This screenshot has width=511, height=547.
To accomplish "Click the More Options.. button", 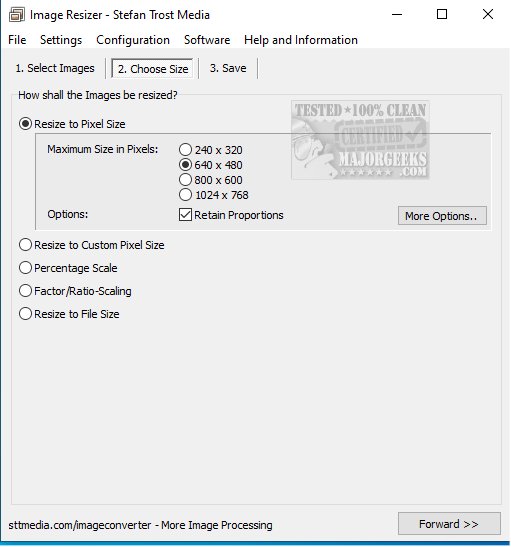I will click(x=442, y=216).
